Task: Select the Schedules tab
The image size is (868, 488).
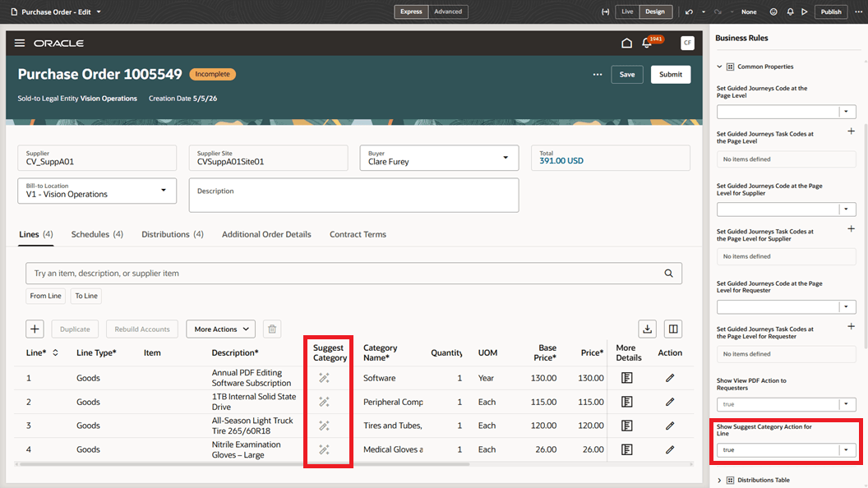Action: [97, 235]
